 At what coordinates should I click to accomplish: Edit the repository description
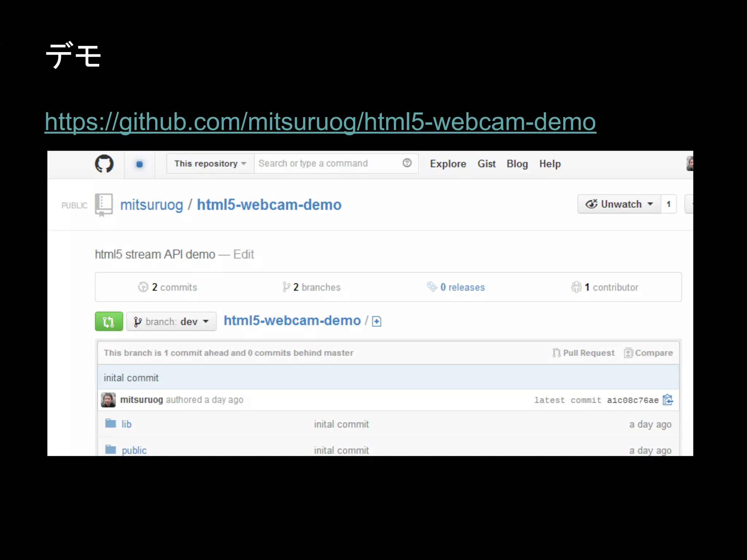(x=243, y=254)
